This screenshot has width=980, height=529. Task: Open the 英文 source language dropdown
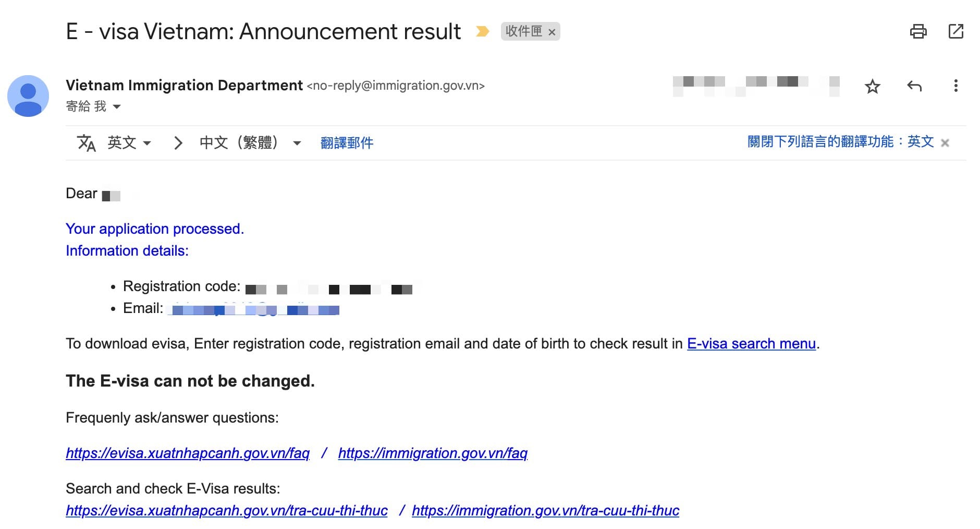(129, 142)
